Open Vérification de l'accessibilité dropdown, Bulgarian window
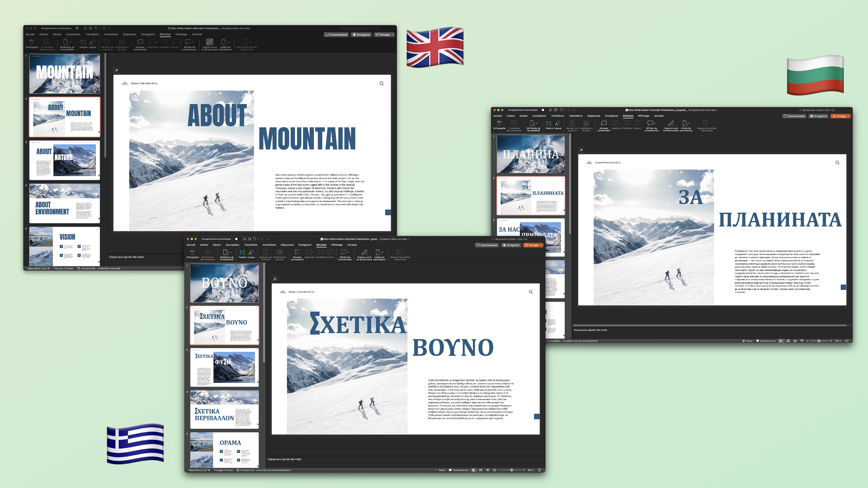Viewport: 868px width, 488px height. tap(537, 123)
